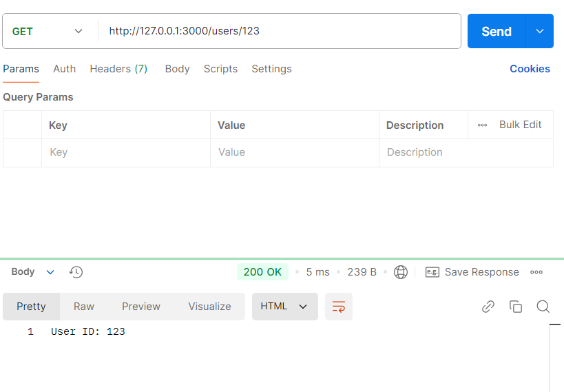Switch to the Params tab
Viewport: 564px width, 392px height.
coord(21,69)
